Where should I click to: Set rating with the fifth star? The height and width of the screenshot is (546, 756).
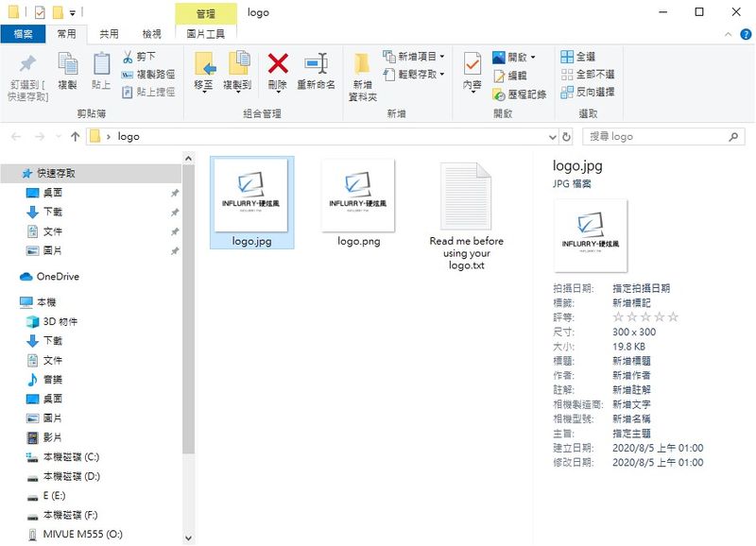click(x=673, y=317)
